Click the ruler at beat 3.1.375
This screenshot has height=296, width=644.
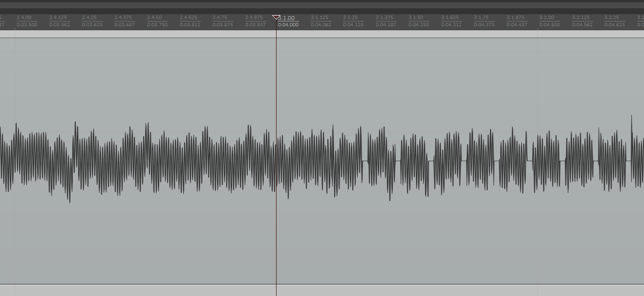(385, 18)
